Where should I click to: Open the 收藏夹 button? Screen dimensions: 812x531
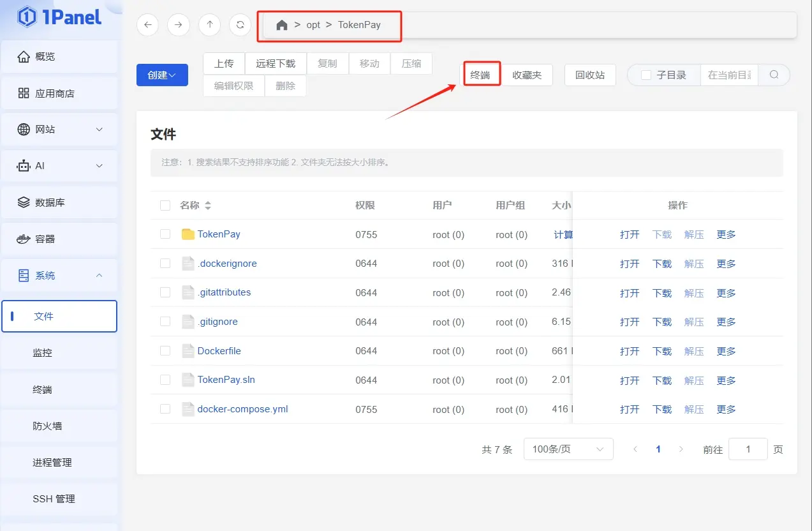tap(527, 75)
